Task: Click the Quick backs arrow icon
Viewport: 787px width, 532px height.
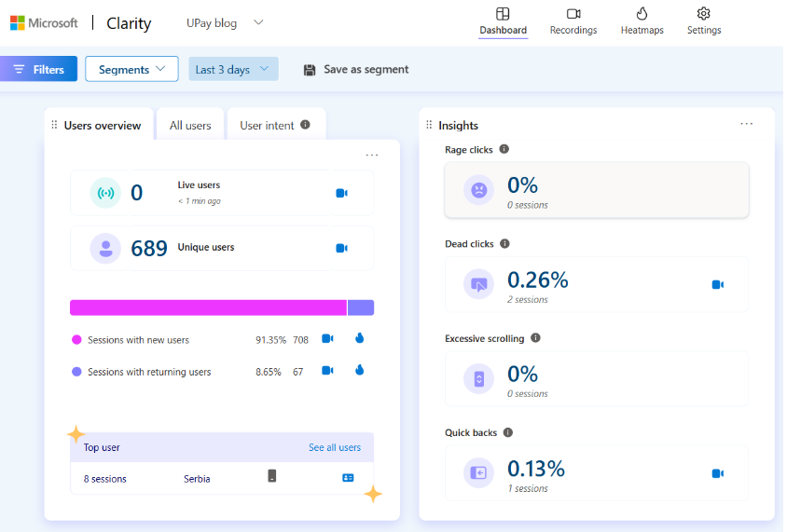Action: [x=479, y=472]
